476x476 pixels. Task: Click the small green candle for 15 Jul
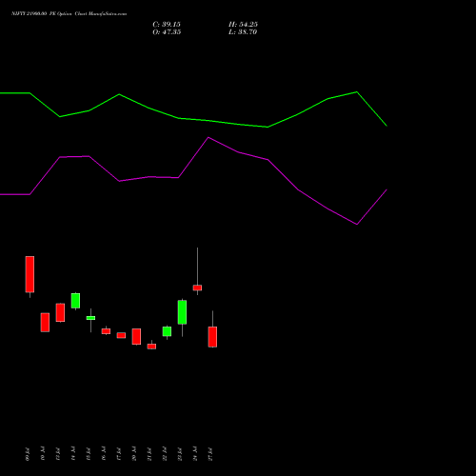pyautogui.click(x=90, y=318)
